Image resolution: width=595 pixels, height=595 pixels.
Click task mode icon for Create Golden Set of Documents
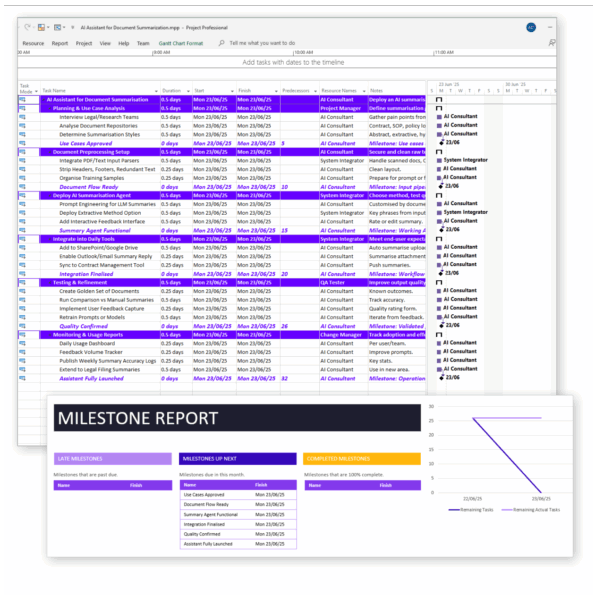[22, 291]
